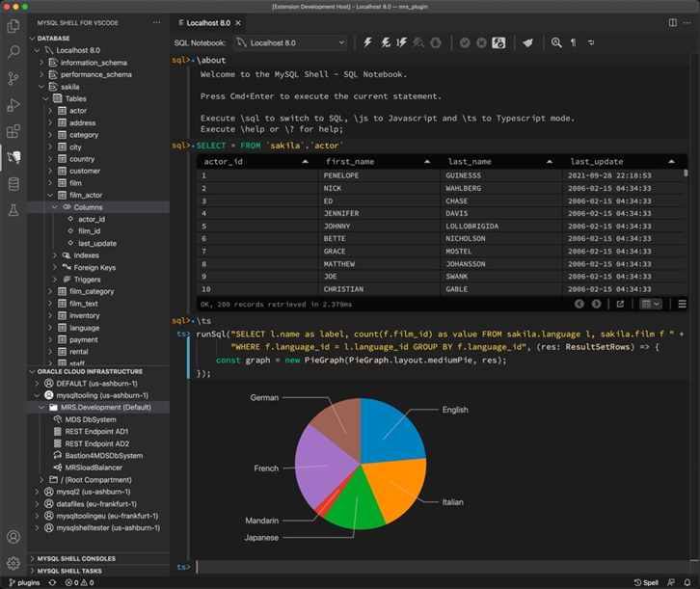700x589 pixels.
Task: Toggle show invisible characters pilcrow icon
Action: (574, 42)
